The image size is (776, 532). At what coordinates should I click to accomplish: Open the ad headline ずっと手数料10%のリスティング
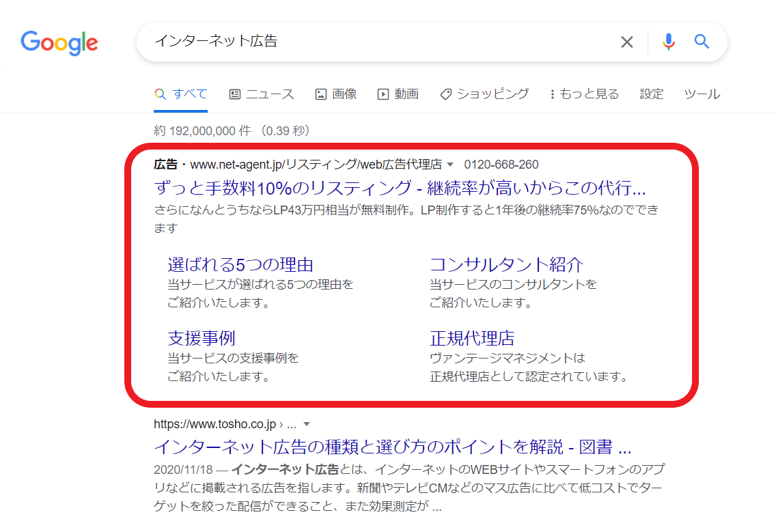[x=400, y=188]
